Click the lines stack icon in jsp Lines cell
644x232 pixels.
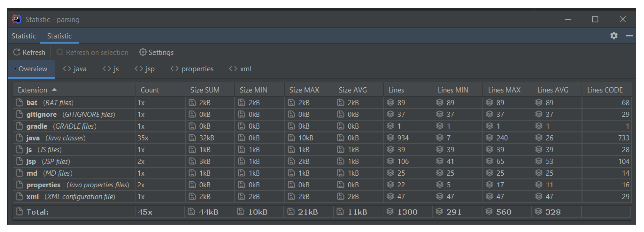(x=390, y=161)
